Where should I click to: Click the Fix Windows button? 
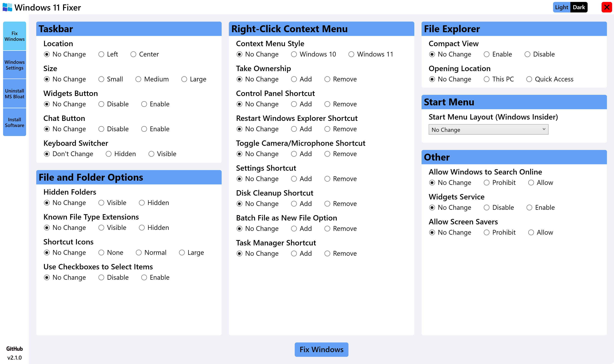[x=322, y=349]
